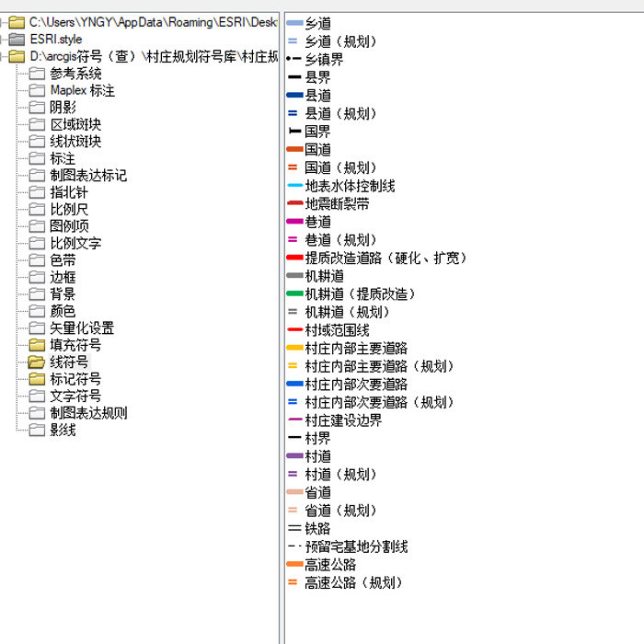Viewport: 644px width, 644px height.
Task: Select 提质改造道路（硬化、扩宽）symbol
Action: point(376,258)
